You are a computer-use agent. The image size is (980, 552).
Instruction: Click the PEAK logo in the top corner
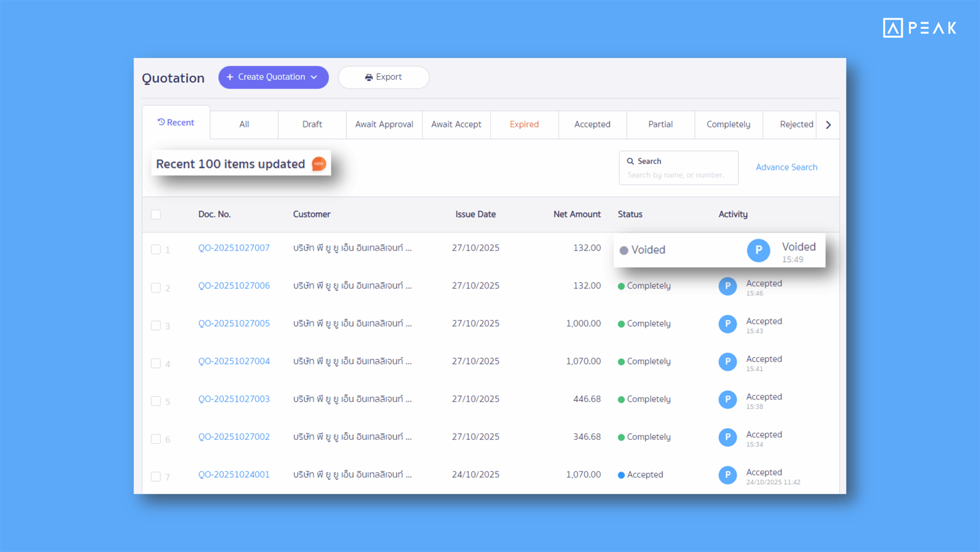click(920, 27)
